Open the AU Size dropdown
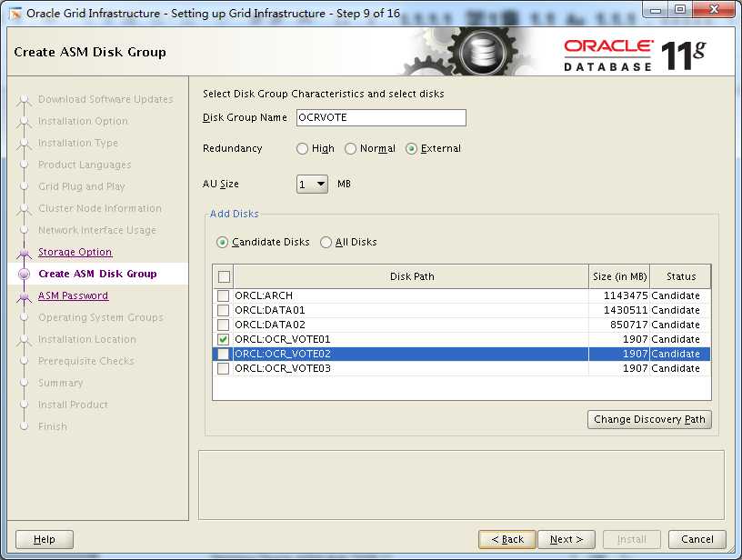Viewport: 742px width, 560px height. point(312,184)
